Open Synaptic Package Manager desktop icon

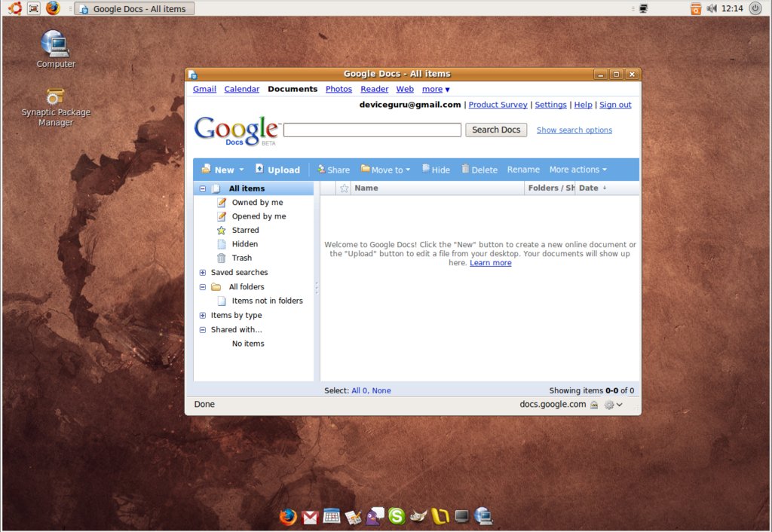(x=56, y=108)
